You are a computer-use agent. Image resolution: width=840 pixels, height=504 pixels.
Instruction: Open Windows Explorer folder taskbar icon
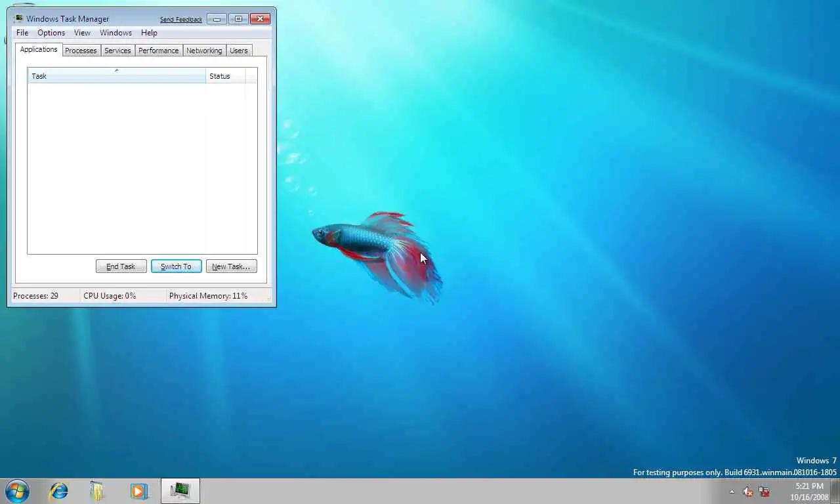(x=98, y=491)
